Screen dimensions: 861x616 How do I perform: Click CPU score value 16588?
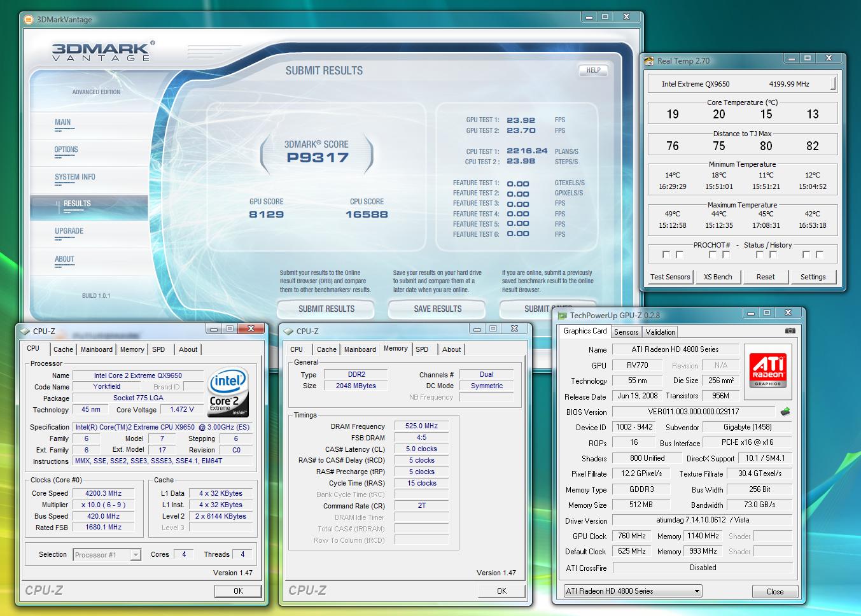pyautogui.click(x=367, y=214)
